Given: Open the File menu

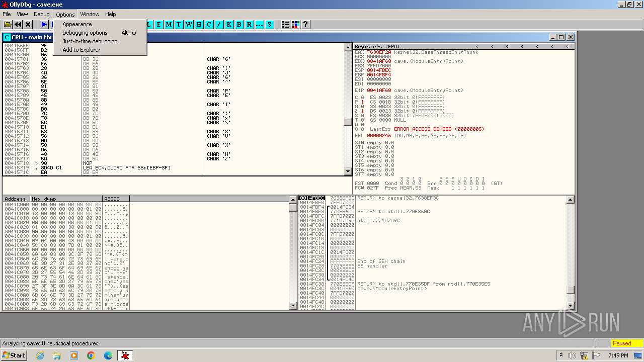Looking at the screenshot, I should [7, 14].
